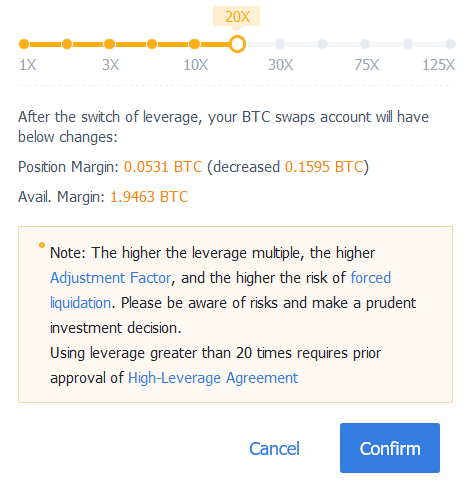Select the 75X dot on leverage slider
Screen dimensions: 472x492
pyautogui.click(x=365, y=44)
